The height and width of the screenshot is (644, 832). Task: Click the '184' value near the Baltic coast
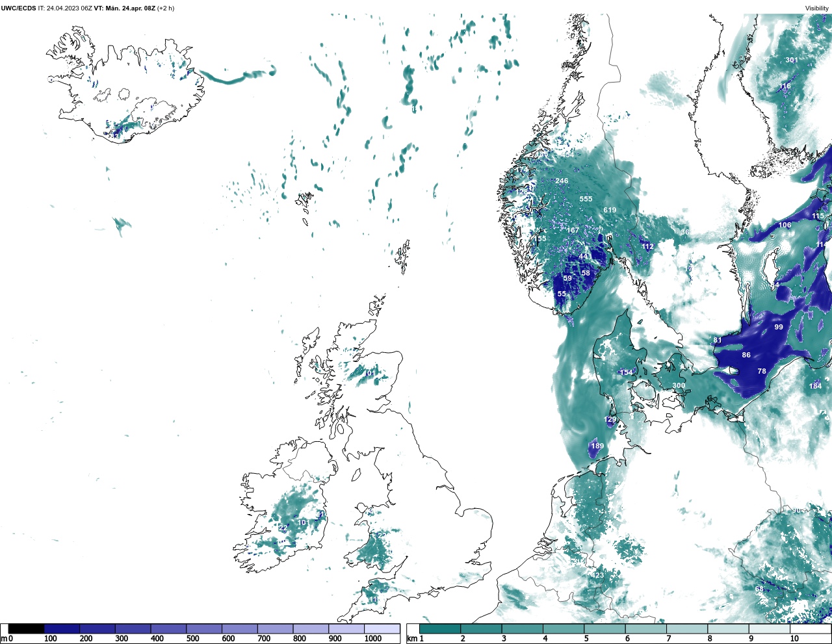click(815, 387)
